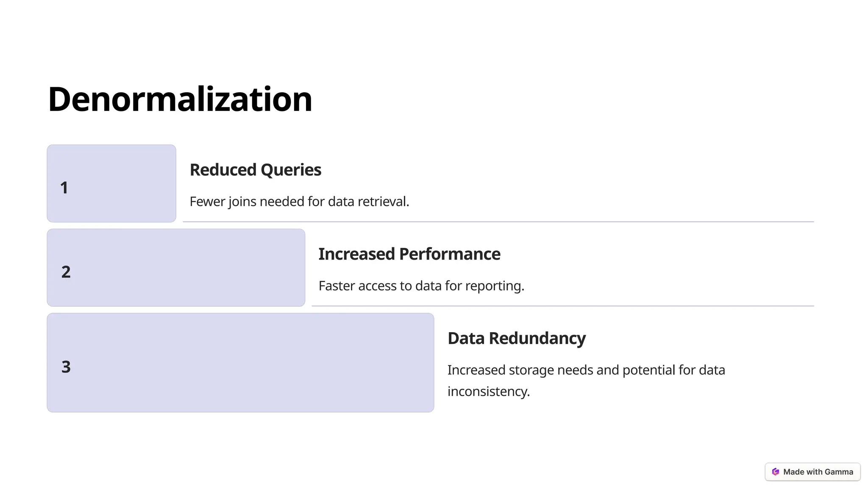Screen dimensions: 868x488
Task: Click the number 1 label
Action: click(64, 188)
